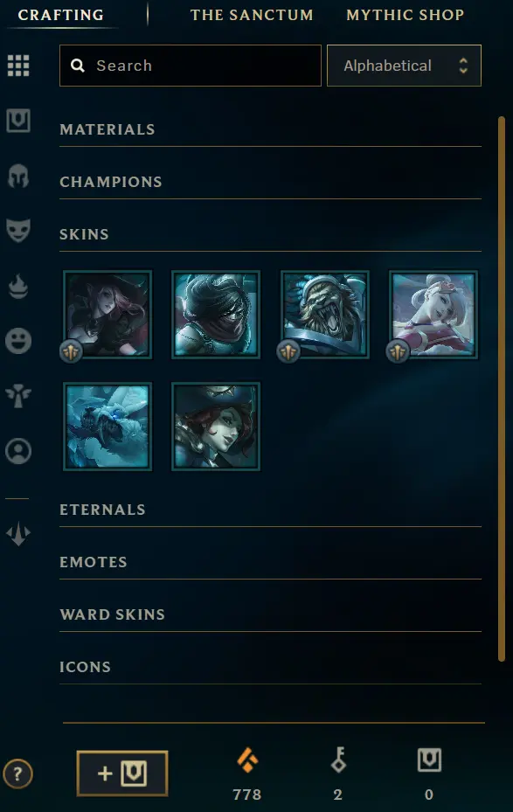Select the ward skins filter icon
The width and height of the screenshot is (513, 812).
pyautogui.click(x=18, y=396)
